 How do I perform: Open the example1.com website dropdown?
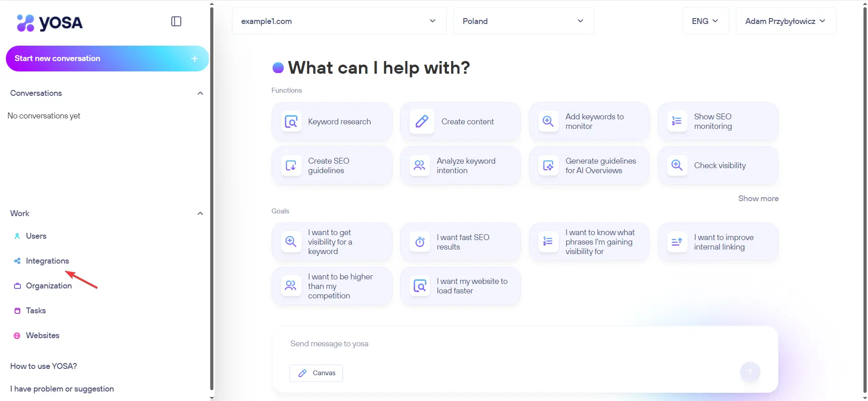[x=339, y=21]
